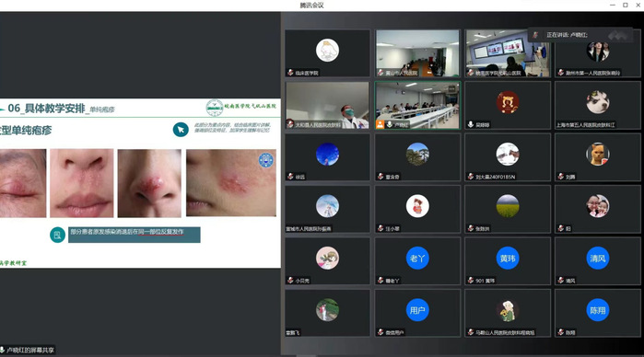The height and width of the screenshot is (357, 644).
Task: Click the teal cursor icon on the slide
Action: coord(181,130)
